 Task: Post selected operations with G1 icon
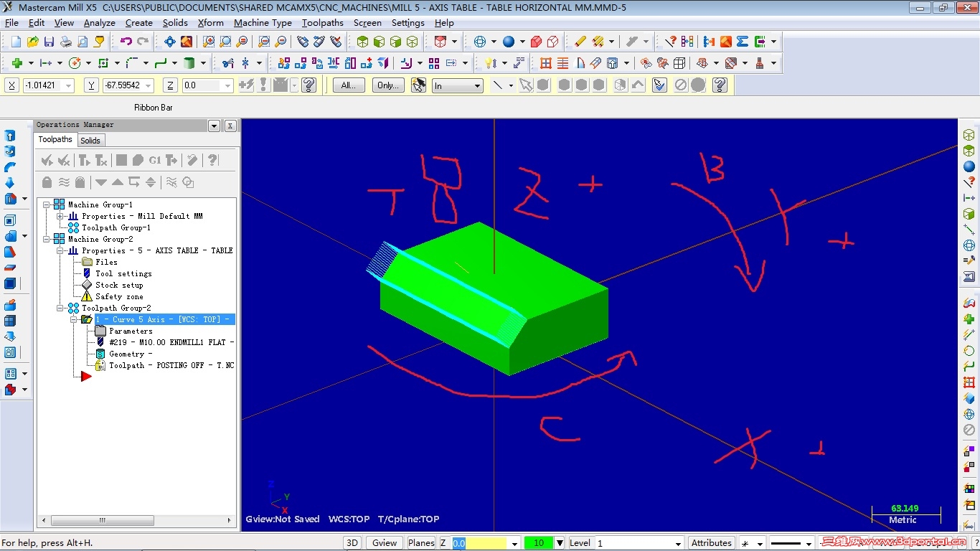click(x=155, y=160)
